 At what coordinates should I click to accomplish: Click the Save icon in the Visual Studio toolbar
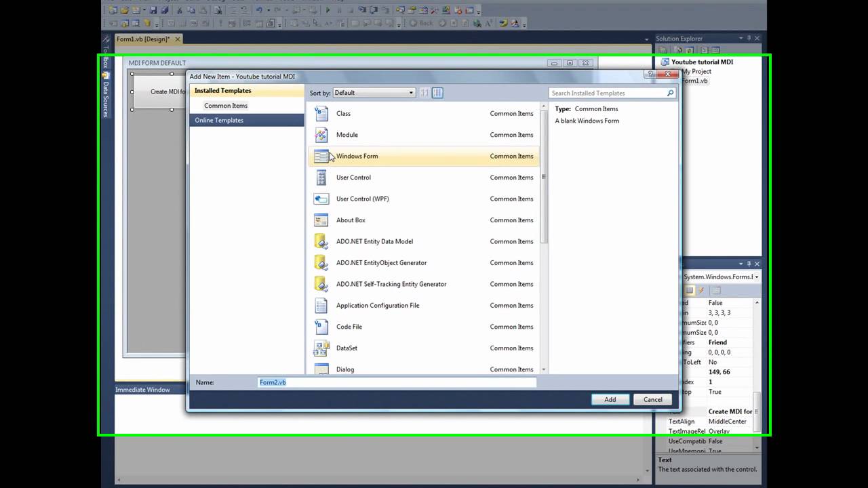pos(154,10)
